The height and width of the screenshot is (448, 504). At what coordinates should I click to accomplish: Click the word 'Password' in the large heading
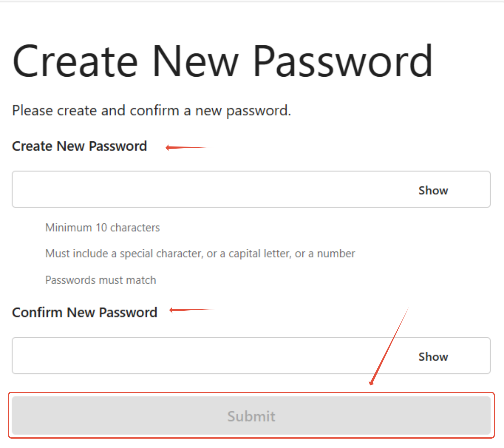point(343,61)
